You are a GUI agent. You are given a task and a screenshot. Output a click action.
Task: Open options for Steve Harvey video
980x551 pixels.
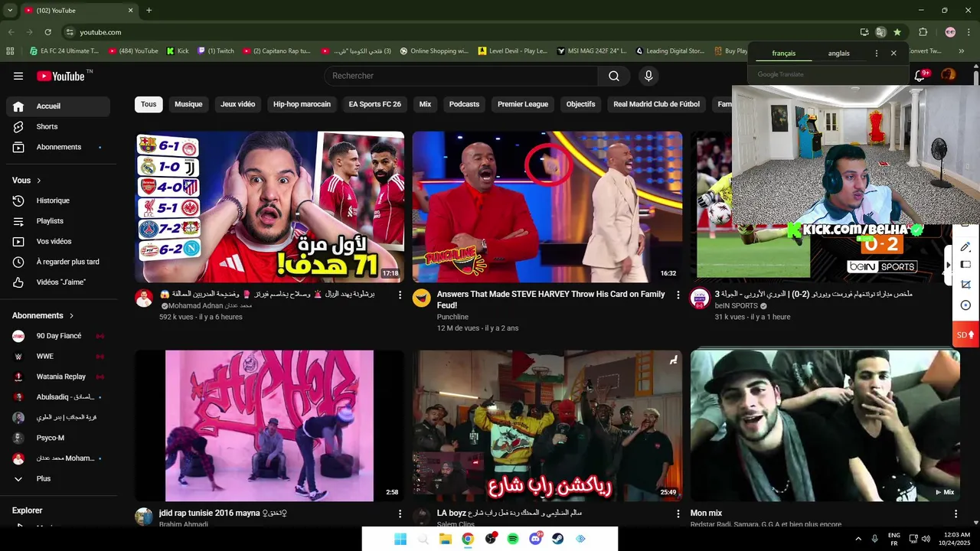(678, 295)
